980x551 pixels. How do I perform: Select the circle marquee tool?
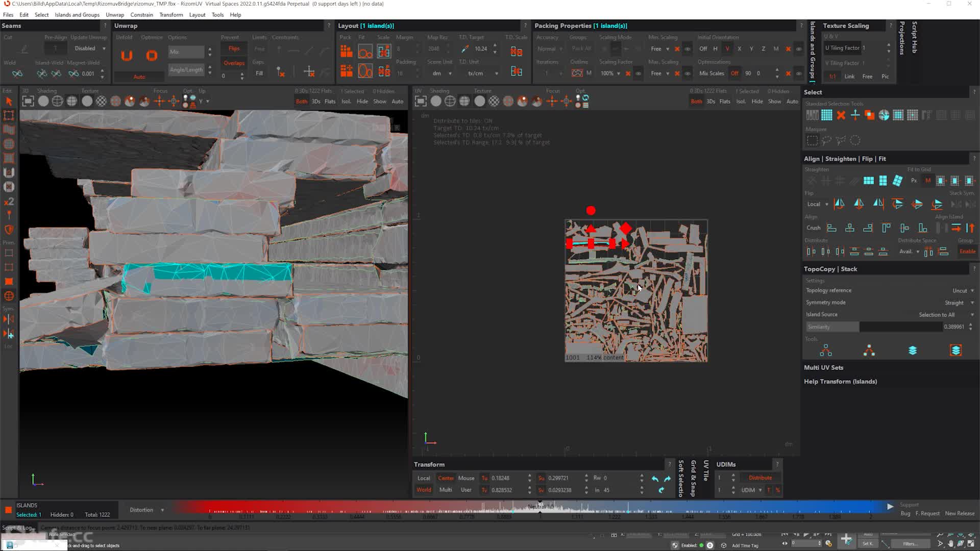point(855,140)
